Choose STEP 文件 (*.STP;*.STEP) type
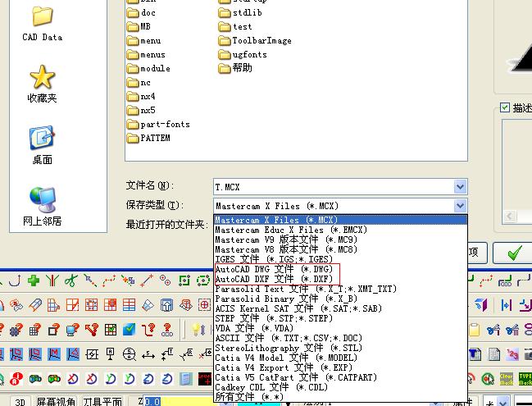 click(x=340, y=318)
